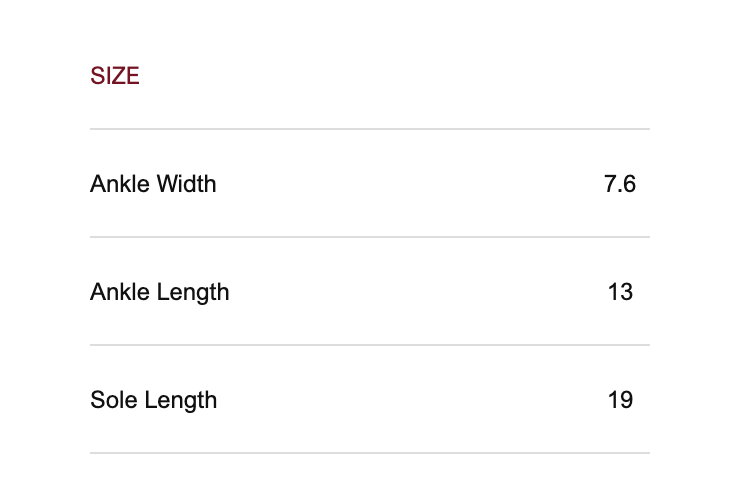The height and width of the screenshot is (492, 744).
Task: Click the word Sole in Sole Length
Action: (111, 400)
